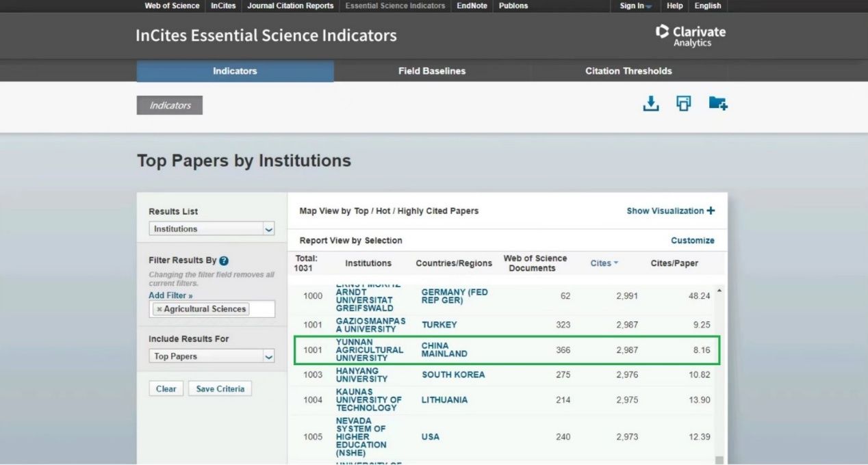This screenshot has height=465, width=868.
Task: Open the Results List Institutions dropdown
Action: tap(212, 229)
